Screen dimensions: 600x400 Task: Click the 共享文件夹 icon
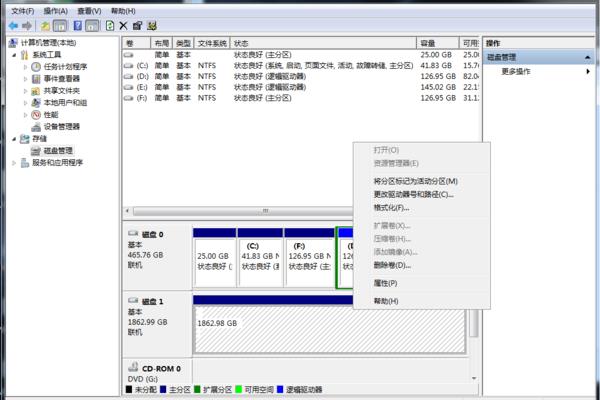[36, 91]
